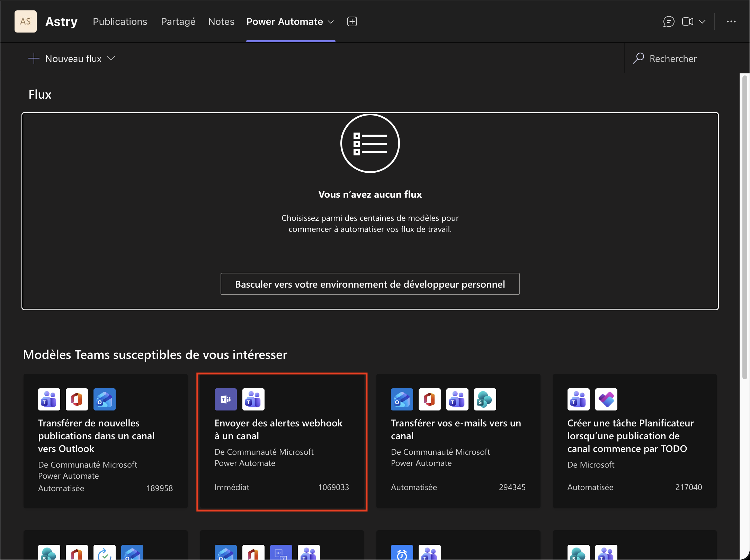Add a new tab with the plus icon
Image resolution: width=750 pixels, height=560 pixels.
(x=352, y=21)
